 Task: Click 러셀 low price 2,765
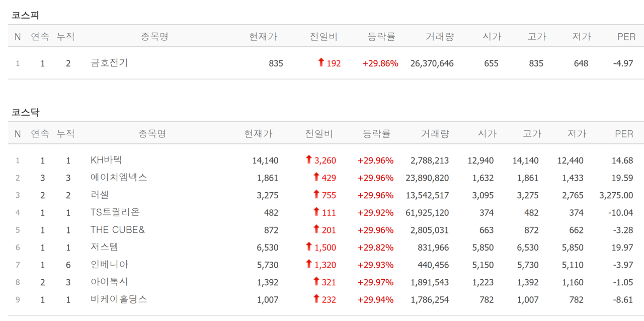573,195
